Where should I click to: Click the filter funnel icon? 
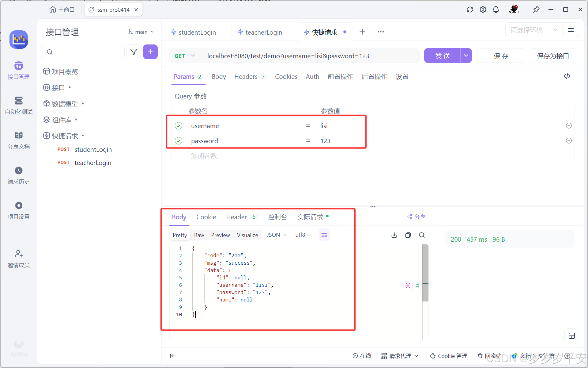pyautogui.click(x=134, y=52)
